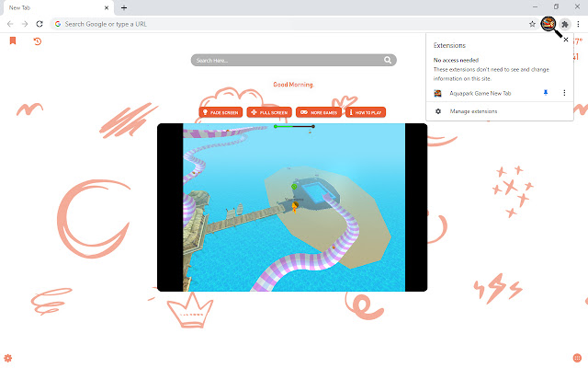This screenshot has width=588, height=368.
Task: Click the Aquapark icon in extensions list
Action: pyautogui.click(x=437, y=93)
